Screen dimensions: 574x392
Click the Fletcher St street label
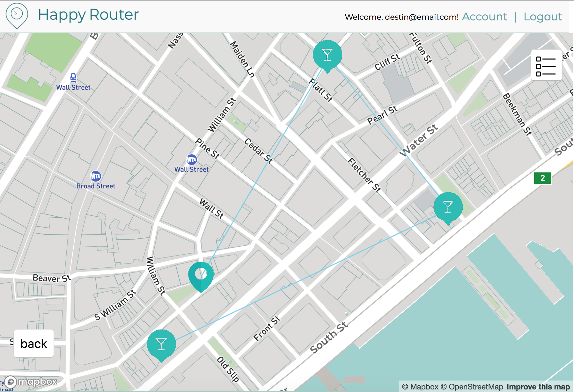(364, 175)
